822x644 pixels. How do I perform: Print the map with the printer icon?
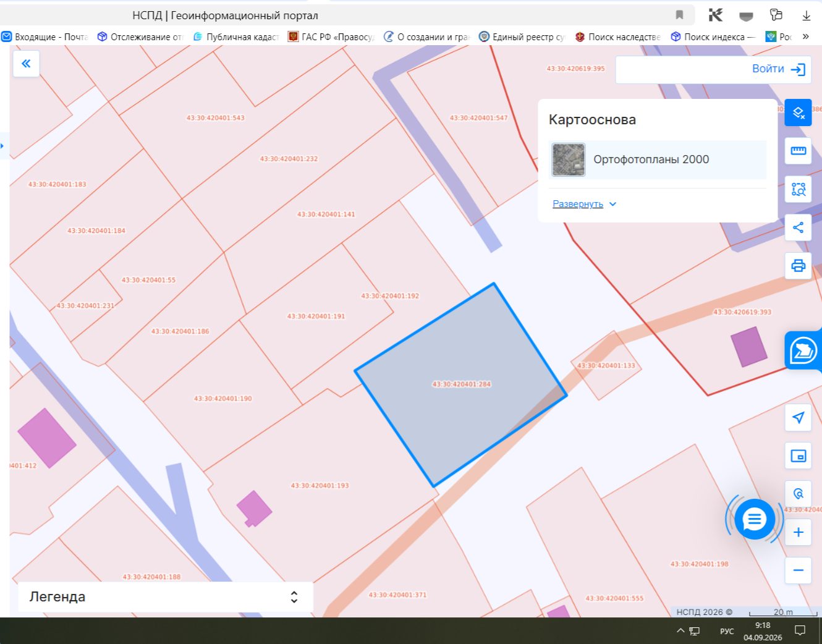(798, 266)
